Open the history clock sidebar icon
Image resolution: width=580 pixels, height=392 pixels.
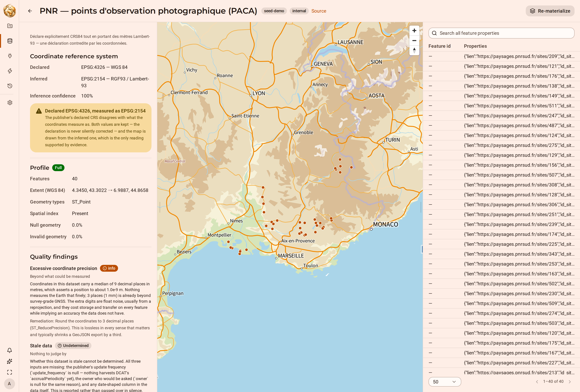[x=10, y=86]
